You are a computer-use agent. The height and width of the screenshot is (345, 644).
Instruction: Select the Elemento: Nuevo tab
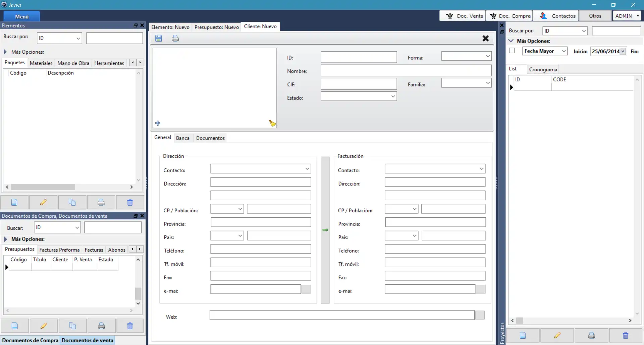[x=170, y=27]
